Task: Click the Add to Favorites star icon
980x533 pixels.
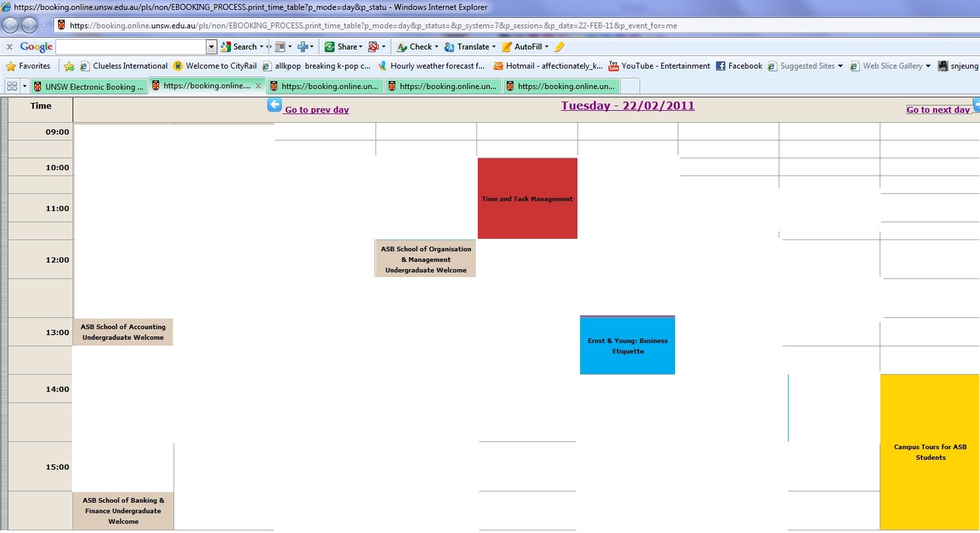Action: pos(69,66)
